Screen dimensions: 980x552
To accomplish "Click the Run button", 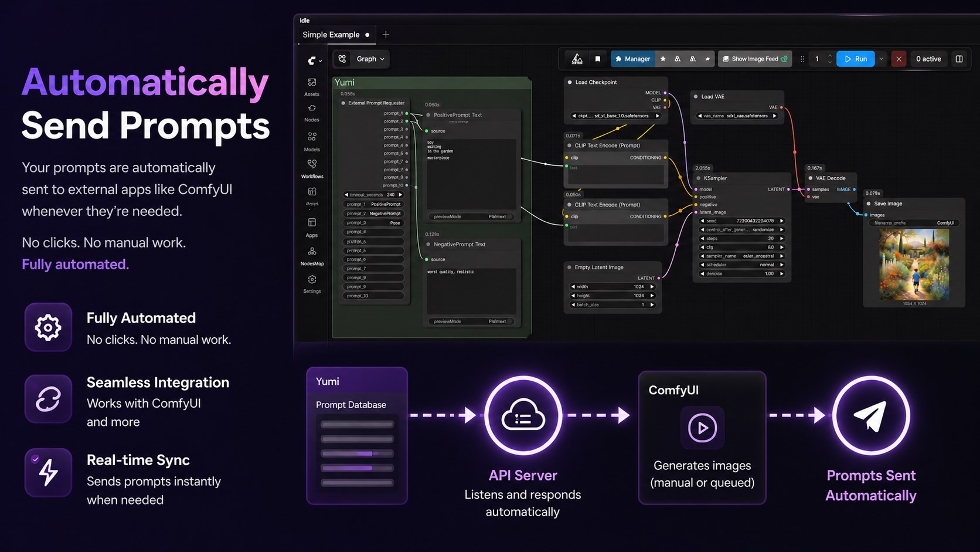I will point(855,59).
